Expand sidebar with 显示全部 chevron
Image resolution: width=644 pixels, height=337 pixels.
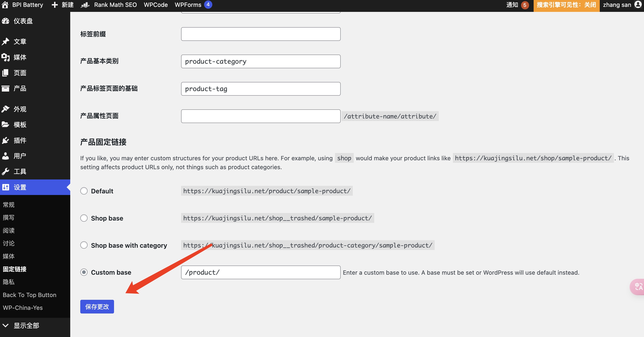[x=5, y=326]
